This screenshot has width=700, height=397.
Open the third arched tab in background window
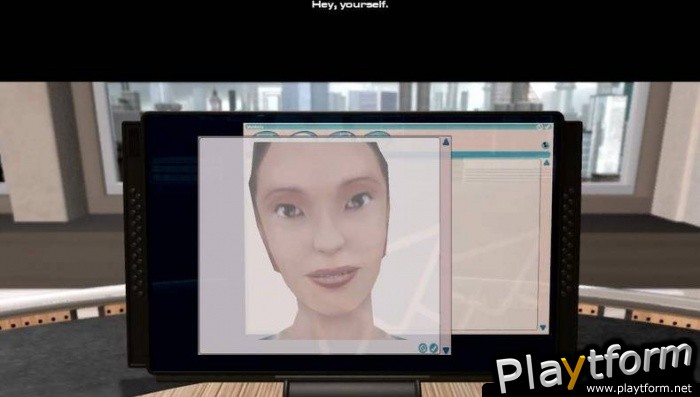pyautogui.click(x=342, y=134)
